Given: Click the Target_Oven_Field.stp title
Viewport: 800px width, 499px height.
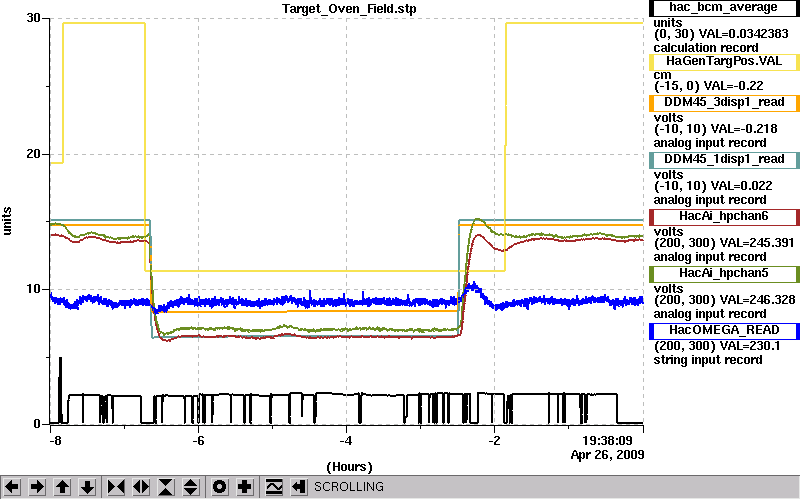Looking at the screenshot, I should 349,9.
